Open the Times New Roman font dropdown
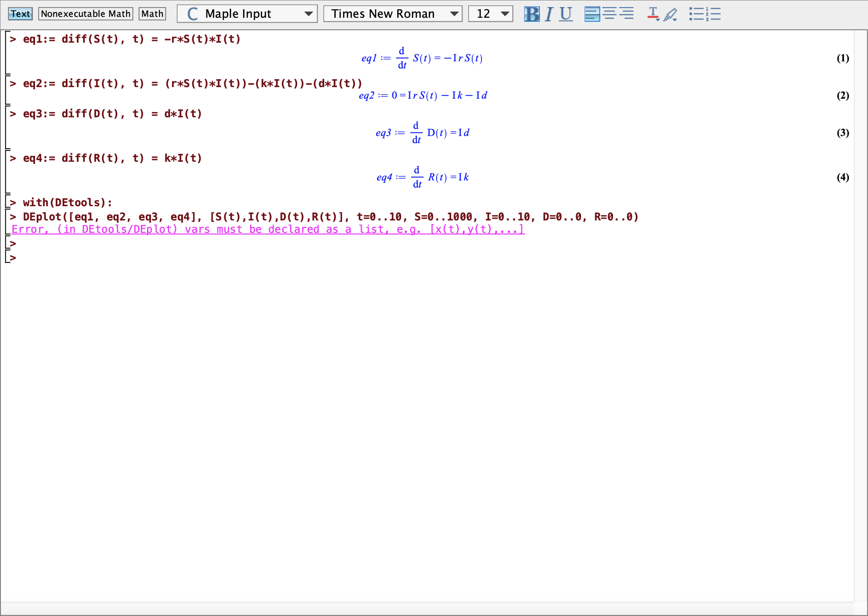 pos(393,14)
